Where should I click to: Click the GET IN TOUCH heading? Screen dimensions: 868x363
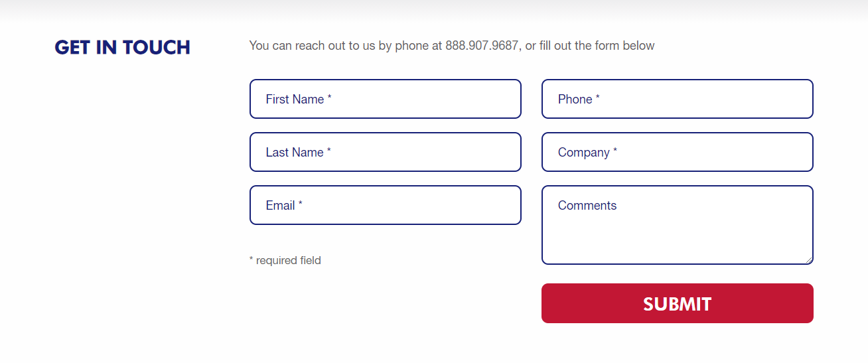[122, 47]
